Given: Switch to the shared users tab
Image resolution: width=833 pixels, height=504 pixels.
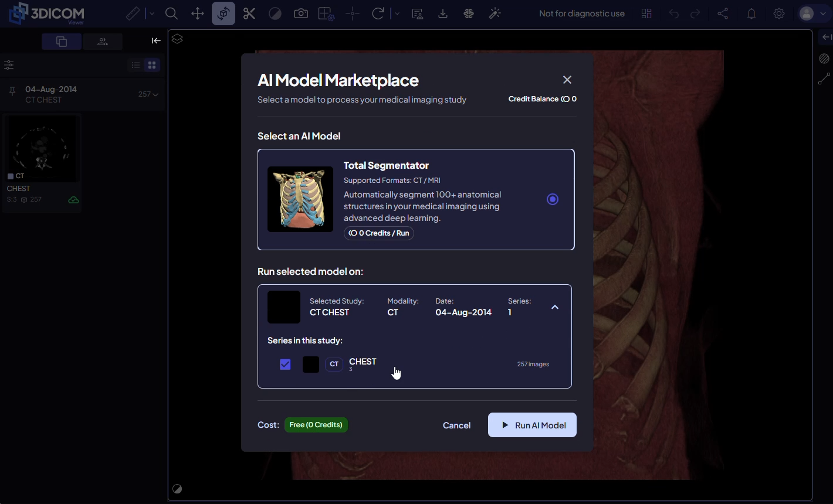Looking at the screenshot, I should 103,41.
